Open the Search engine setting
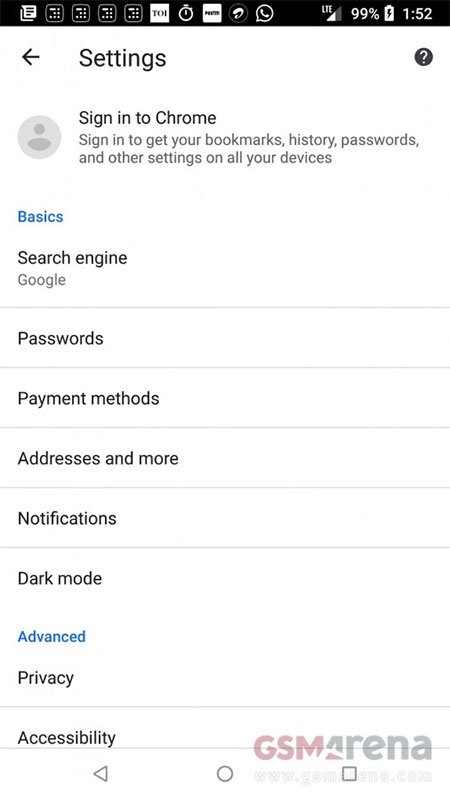This screenshot has height=800, width=450. coord(225,268)
